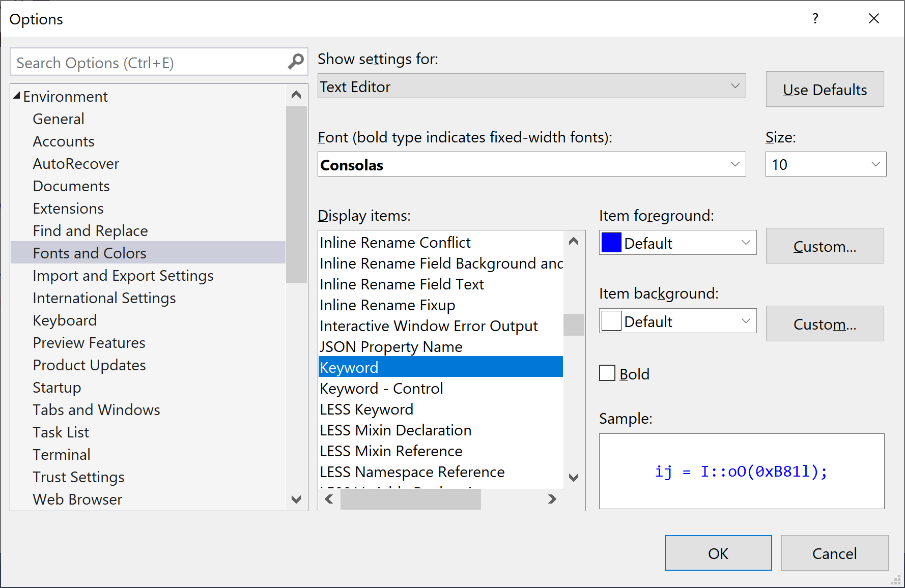Open the Show settings for dropdown
The image size is (905, 588).
click(x=531, y=86)
